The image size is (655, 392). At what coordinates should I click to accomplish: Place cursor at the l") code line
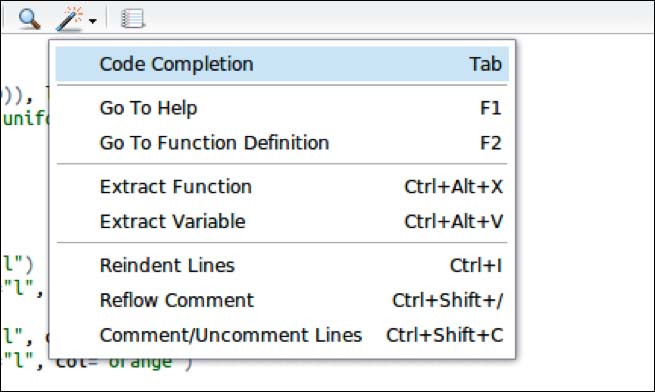tap(18, 264)
